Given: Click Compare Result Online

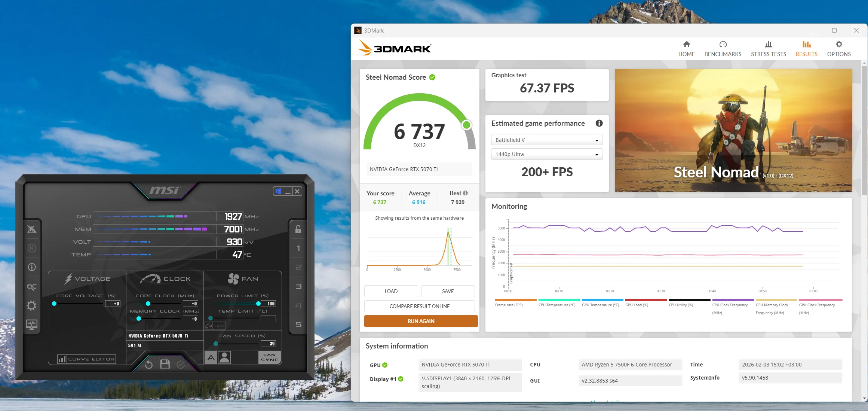Looking at the screenshot, I should pos(419,306).
